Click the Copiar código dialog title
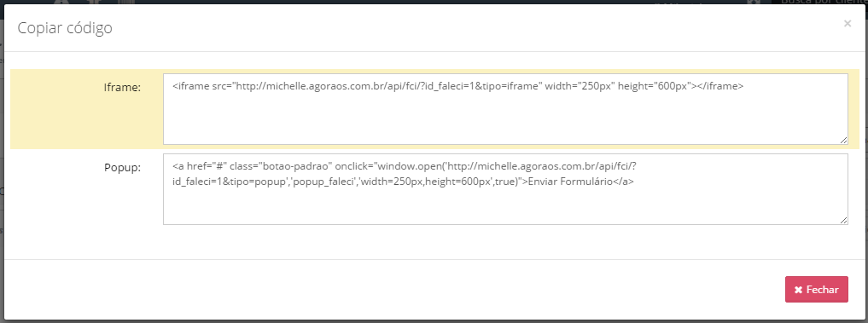868x323 pixels. point(65,27)
